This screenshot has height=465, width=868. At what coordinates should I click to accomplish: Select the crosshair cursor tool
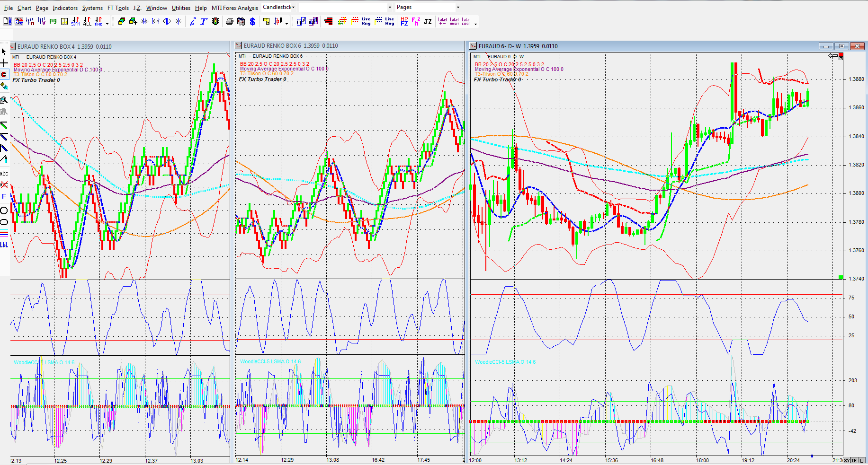point(4,63)
